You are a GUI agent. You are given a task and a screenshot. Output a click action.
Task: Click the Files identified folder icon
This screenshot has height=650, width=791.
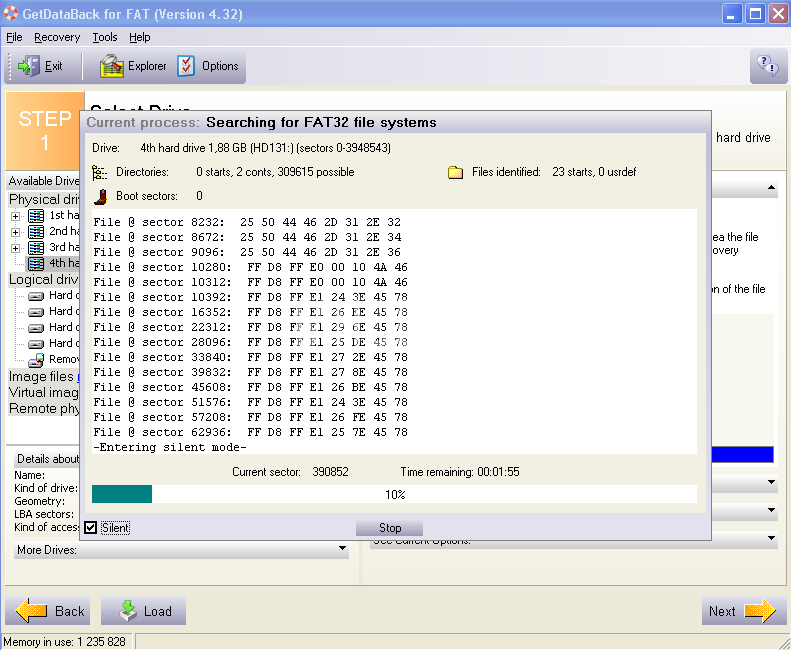(x=455, y=172)
